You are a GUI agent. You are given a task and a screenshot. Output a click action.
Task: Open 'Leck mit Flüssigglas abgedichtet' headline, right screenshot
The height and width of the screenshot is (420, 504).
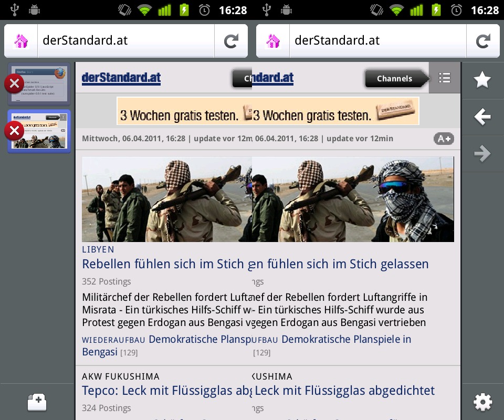[x=344, y=391]
